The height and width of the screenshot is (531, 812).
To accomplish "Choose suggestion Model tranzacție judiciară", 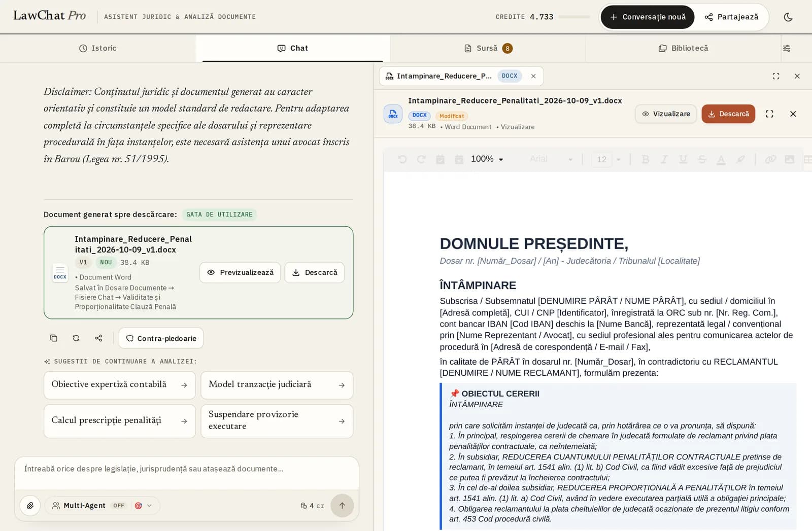I will click(x=277, y=385).
